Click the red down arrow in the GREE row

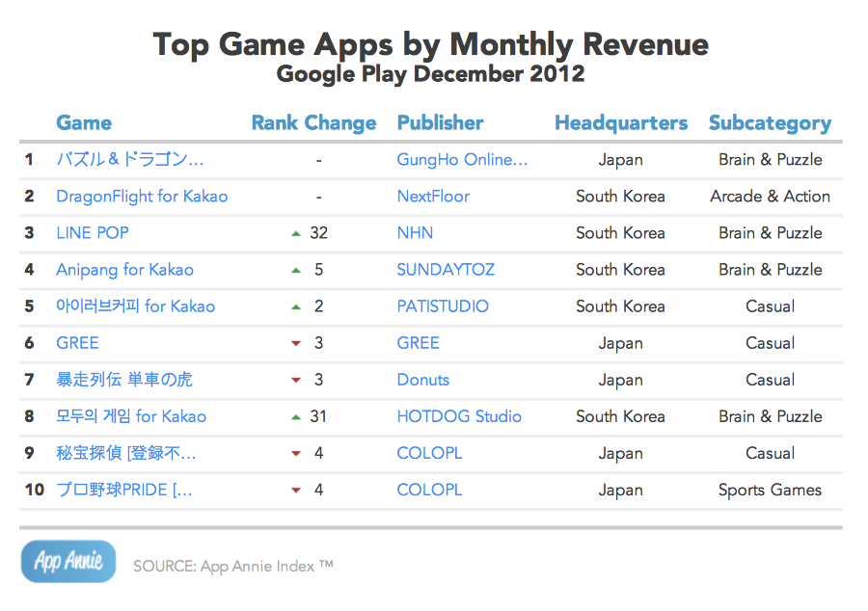[296, 344]
